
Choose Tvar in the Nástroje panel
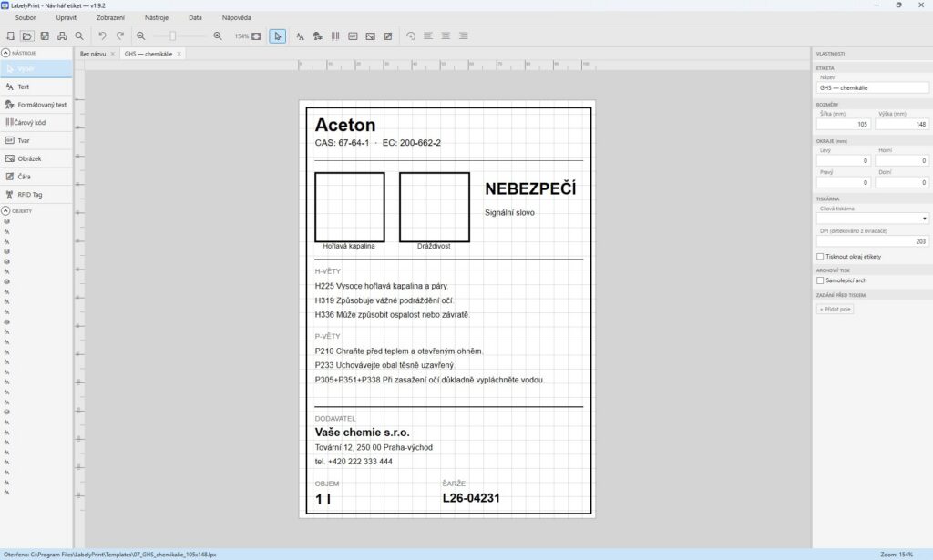click(36, 141)
